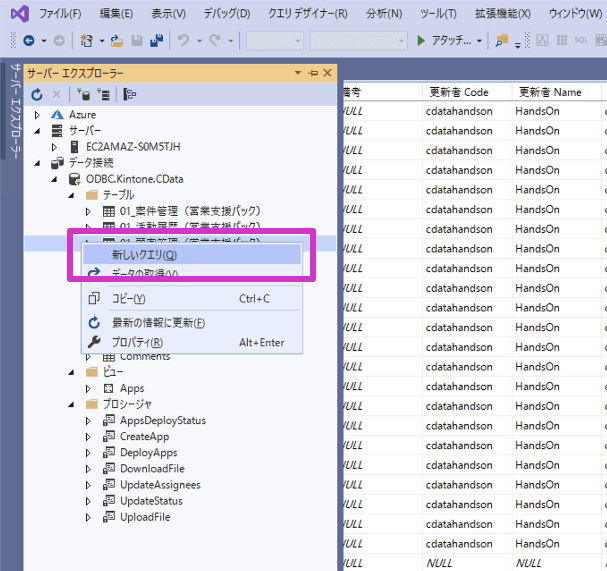Show the criteria grid pane icon

[x=562, y=40]
